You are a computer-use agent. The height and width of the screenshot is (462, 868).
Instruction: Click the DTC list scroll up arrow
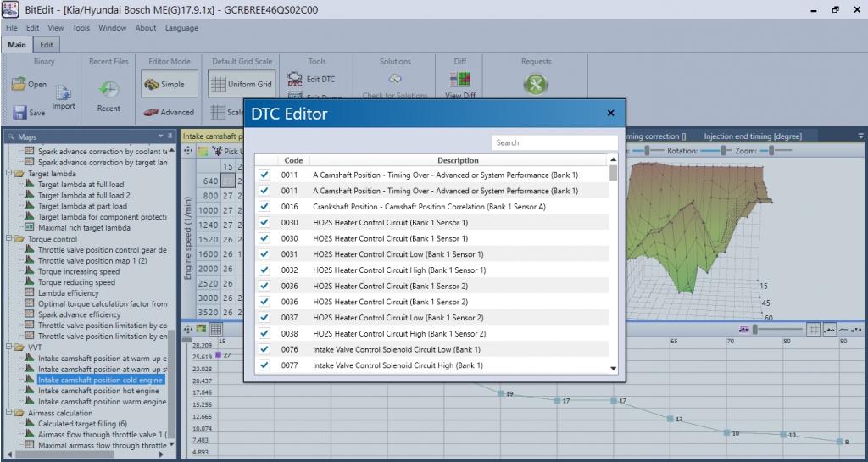[x=613, y=160]
